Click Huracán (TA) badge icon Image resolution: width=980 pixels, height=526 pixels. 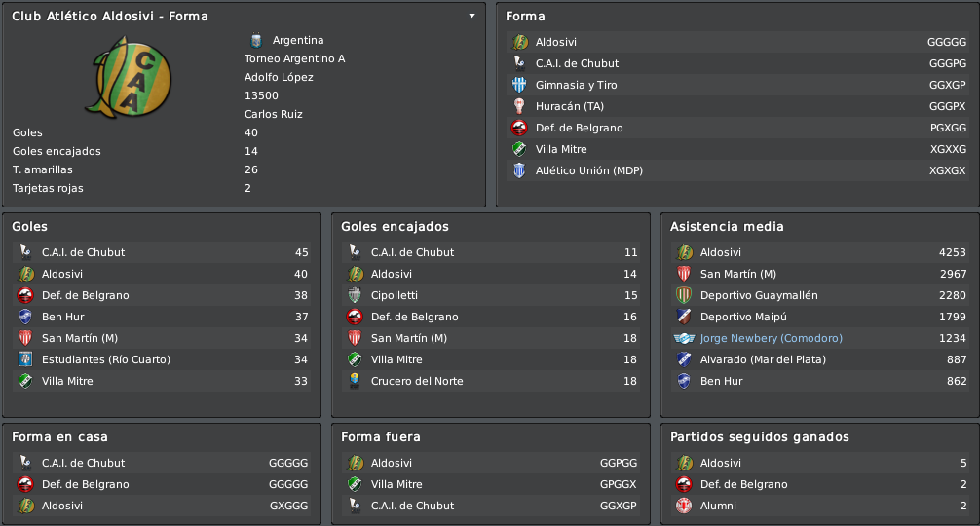pyautogui.click(x=519, y=106)
